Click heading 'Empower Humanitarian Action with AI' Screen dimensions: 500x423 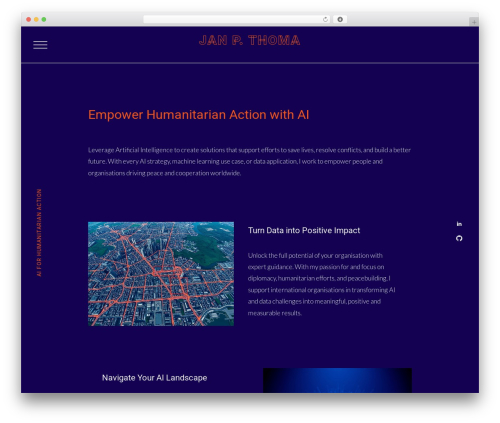[x=198, y=115]
